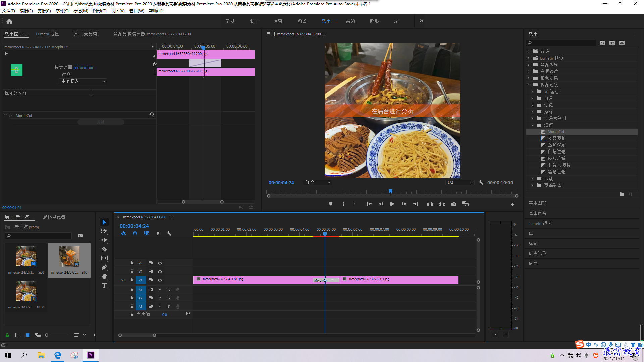Open the 基本图形 panel
Screen dimensions: 644x362
537,203
